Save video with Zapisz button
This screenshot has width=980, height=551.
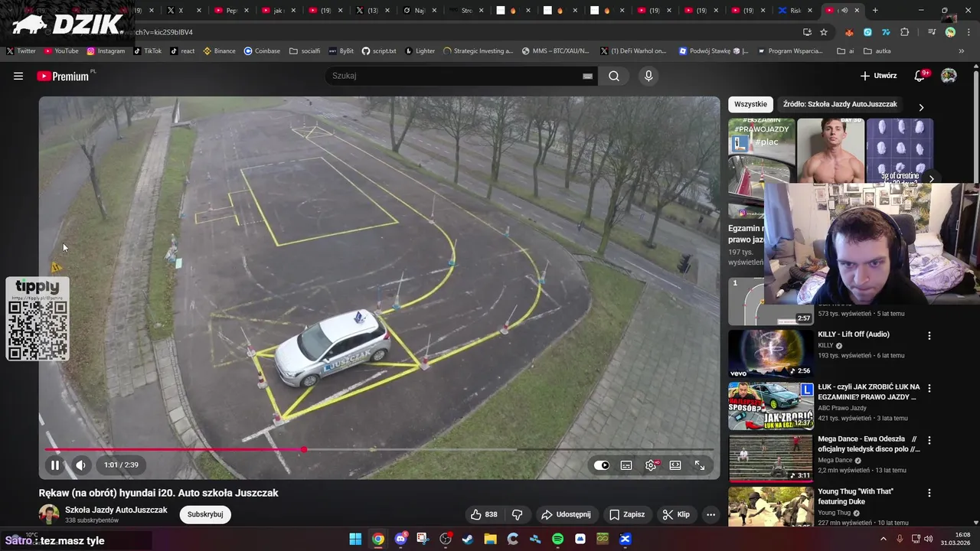[x=627, y=514]
